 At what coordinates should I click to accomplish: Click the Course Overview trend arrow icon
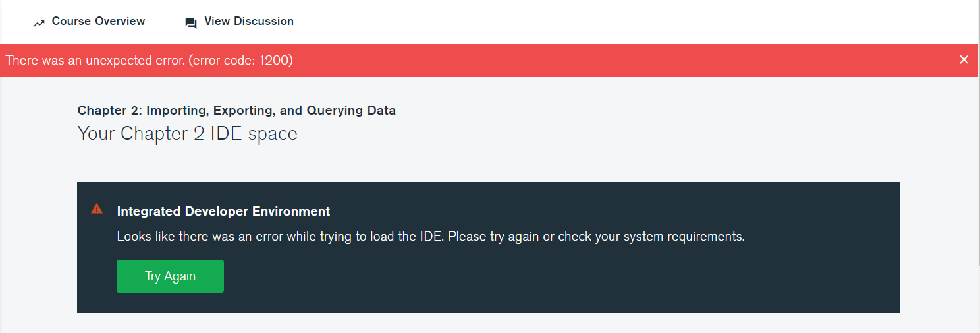(x=39, y=23)
